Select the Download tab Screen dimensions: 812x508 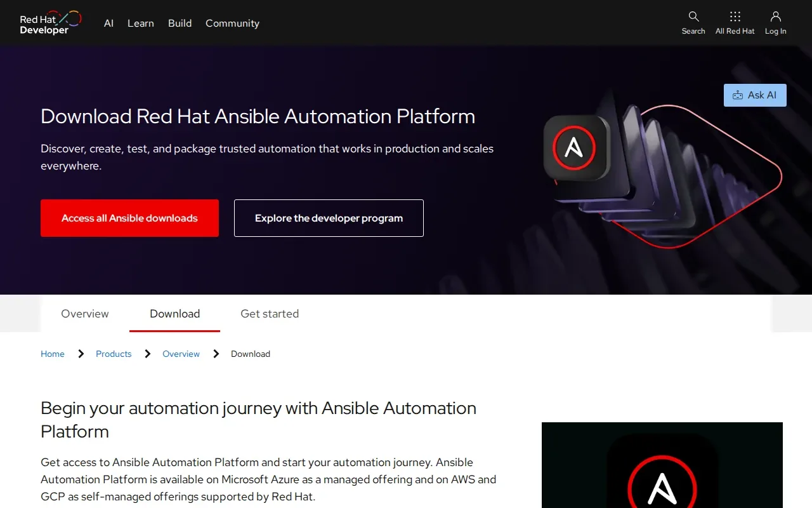(x=174, y=314)
